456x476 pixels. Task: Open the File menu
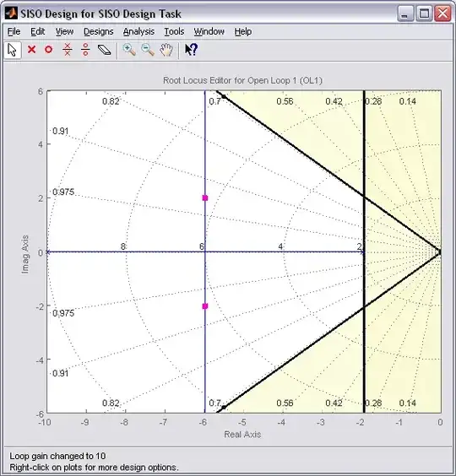pyautogui.click(x=14, y=31)
